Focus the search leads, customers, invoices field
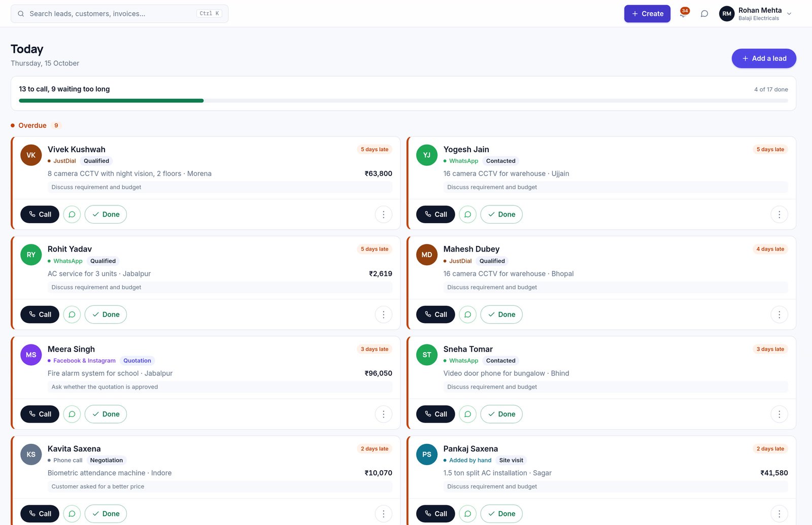The image size is (812, 525). pyautogui.click(x=119, y=14)
